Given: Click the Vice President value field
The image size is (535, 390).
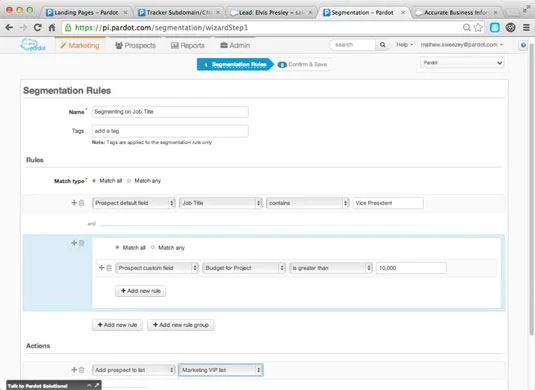Looking at the screenshot, I should click(x=388, y=203).
